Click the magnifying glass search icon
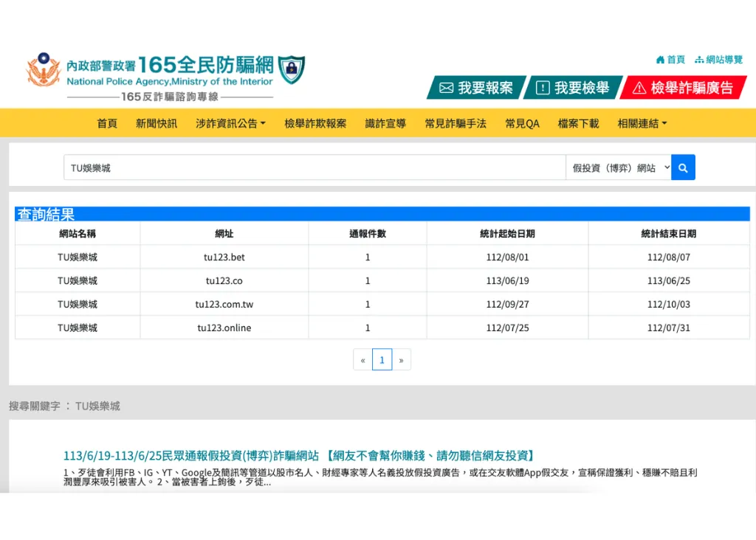Viewport: 756px width, 540px height. coord(682,167)
